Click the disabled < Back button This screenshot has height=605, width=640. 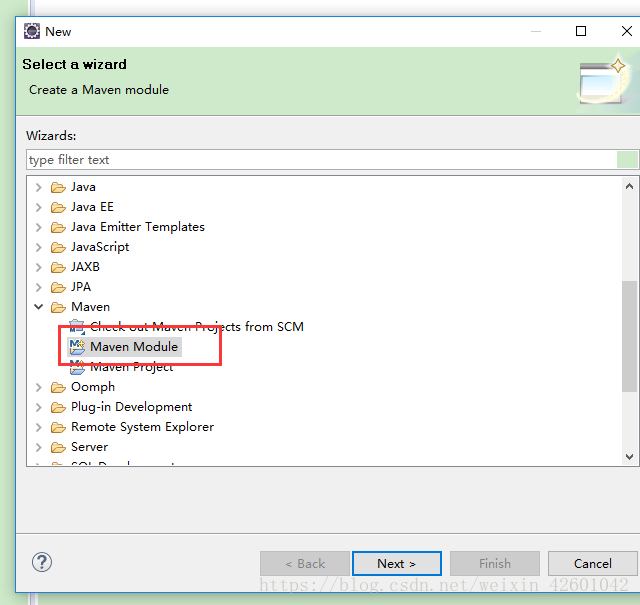tap(305, 563)
